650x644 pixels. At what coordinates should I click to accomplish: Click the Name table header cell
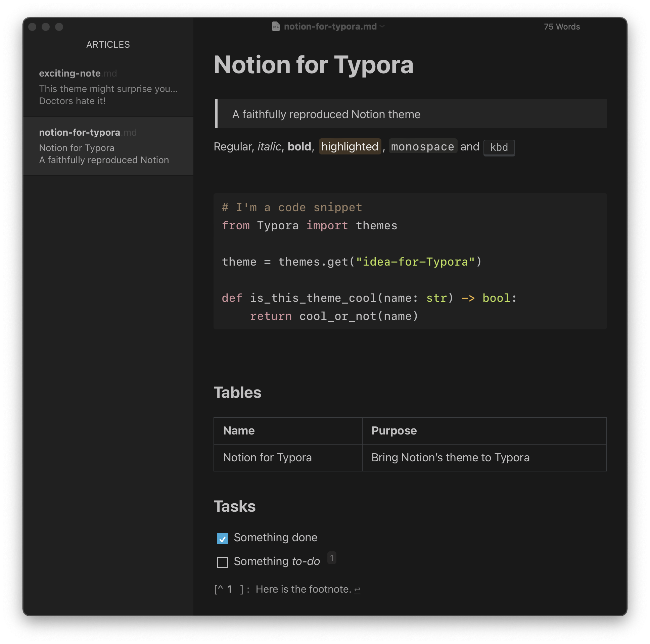pyautogui.click(x=239, y=431)
